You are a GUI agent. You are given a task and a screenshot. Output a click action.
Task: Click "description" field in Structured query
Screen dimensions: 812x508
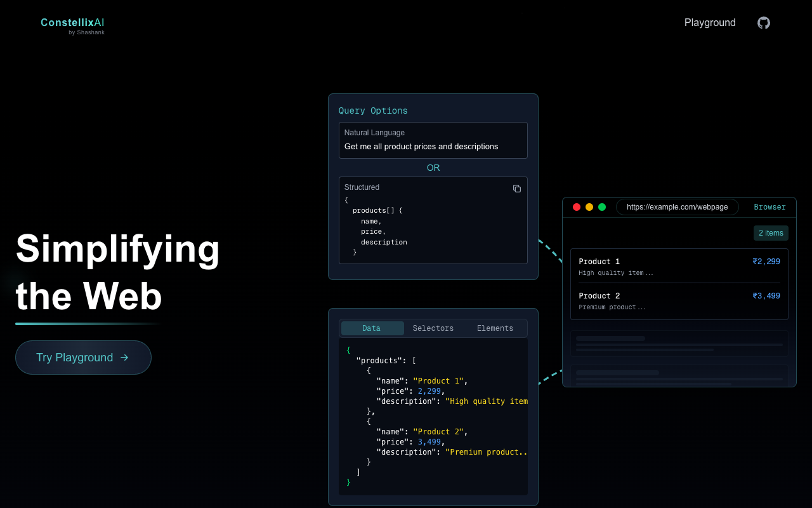click(x=384, y=242)
